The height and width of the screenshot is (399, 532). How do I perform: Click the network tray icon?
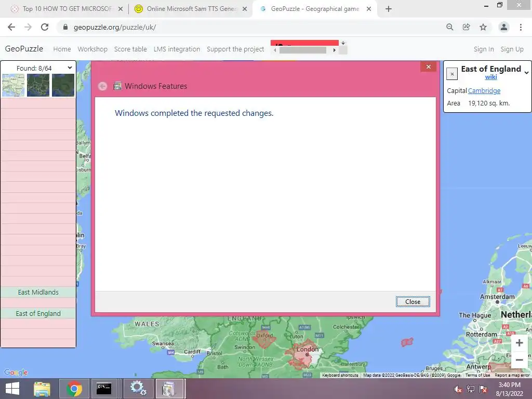coord(470,389)
